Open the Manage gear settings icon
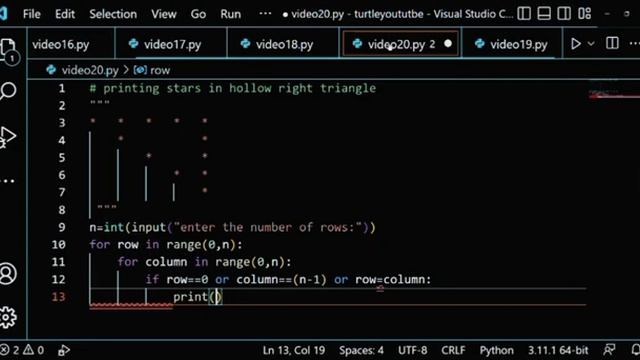640x360 pixels. 8,317
